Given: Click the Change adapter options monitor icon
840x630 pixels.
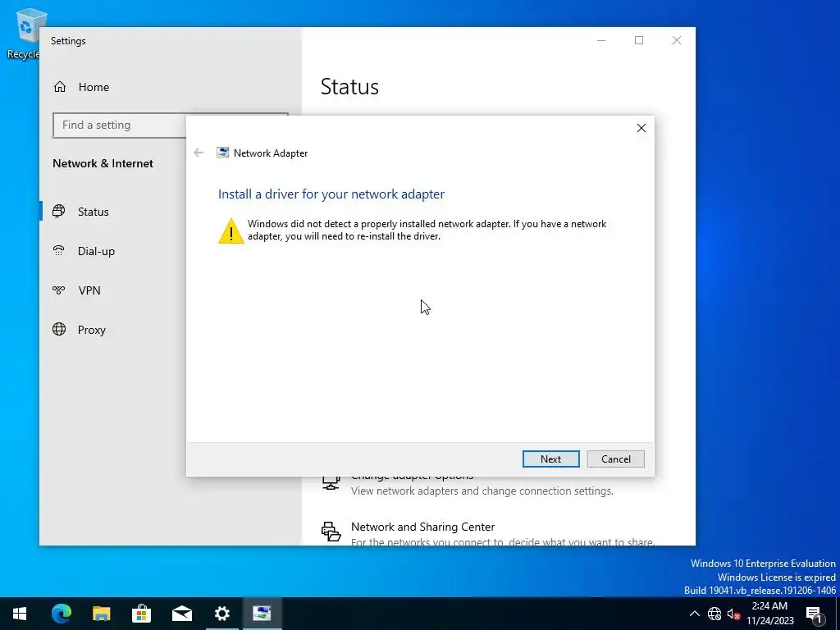Looking at the screenshot, I should 331,482.
